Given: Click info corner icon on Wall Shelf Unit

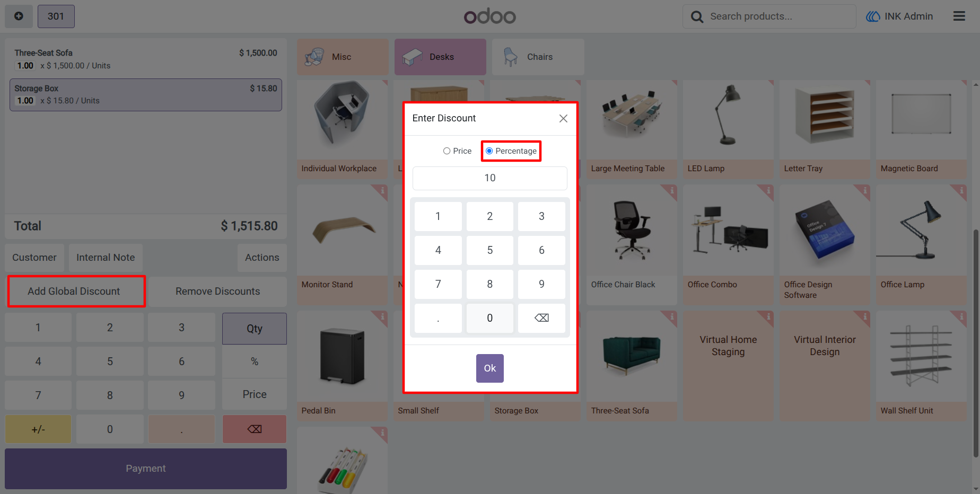Looking at the screenshot, I should (x=961, y=317).
